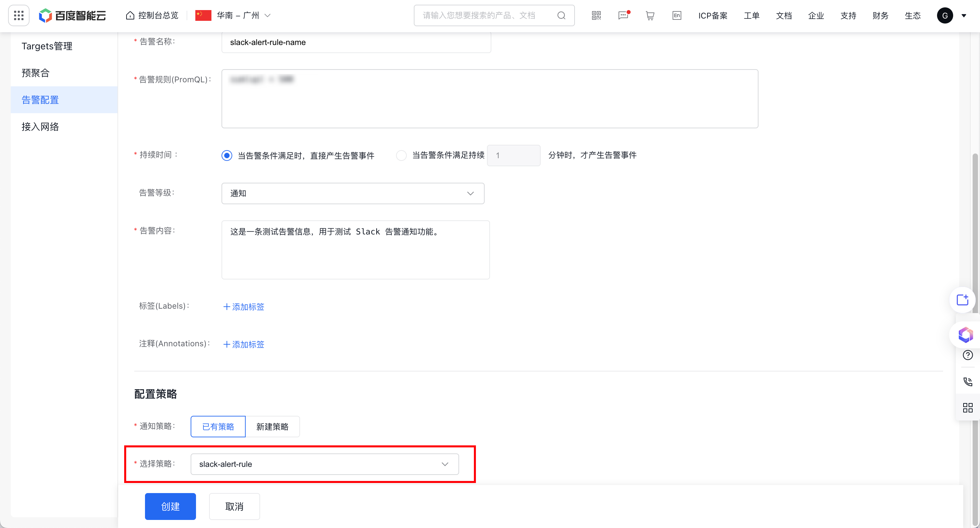Click the G account avatar
The image size is (980, 528).
tap(945, 15)
